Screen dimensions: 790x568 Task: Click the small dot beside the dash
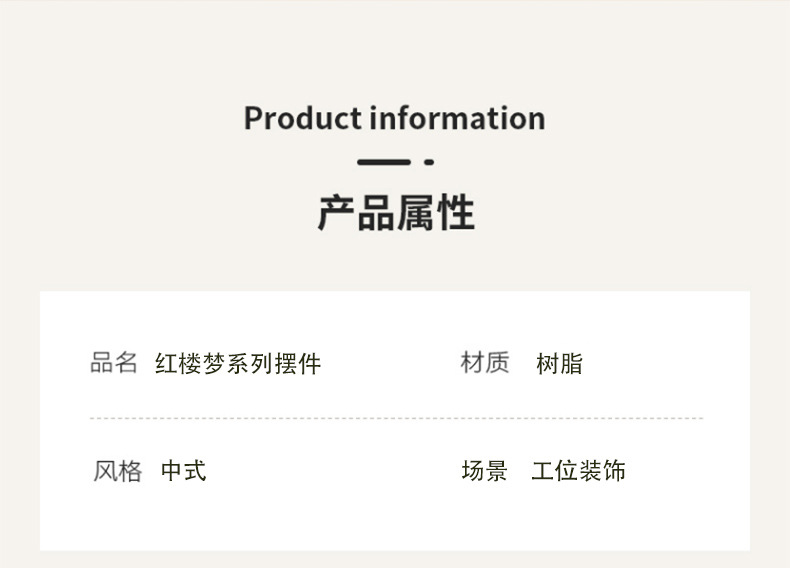(428, 161)
